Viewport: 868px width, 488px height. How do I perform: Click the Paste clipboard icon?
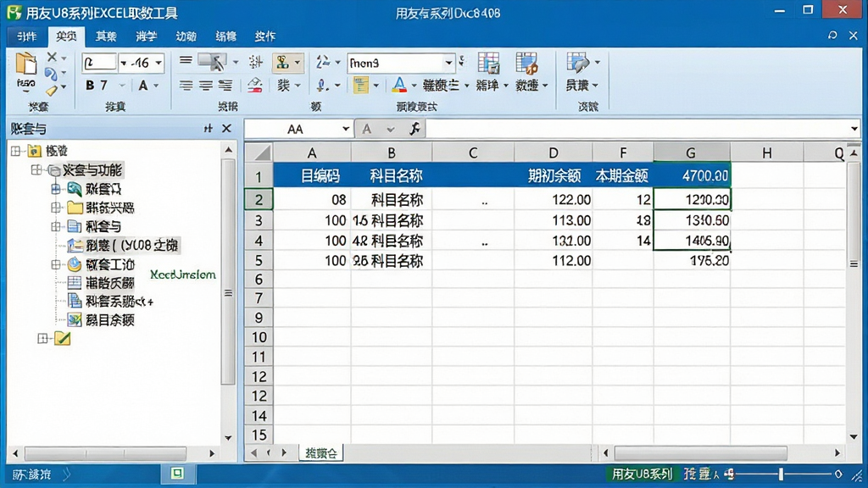pos(25,64)
